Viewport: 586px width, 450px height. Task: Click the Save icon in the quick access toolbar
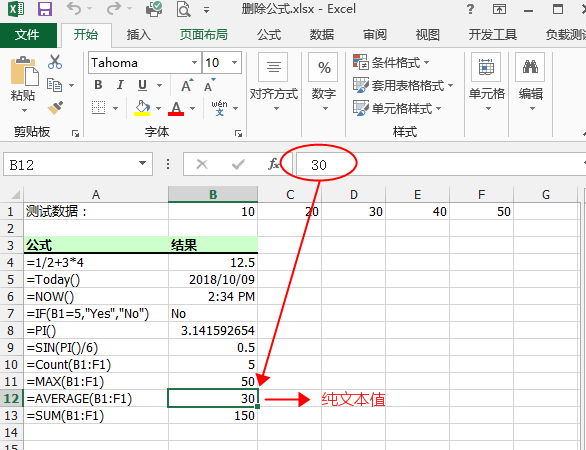(x=45, y=9)
